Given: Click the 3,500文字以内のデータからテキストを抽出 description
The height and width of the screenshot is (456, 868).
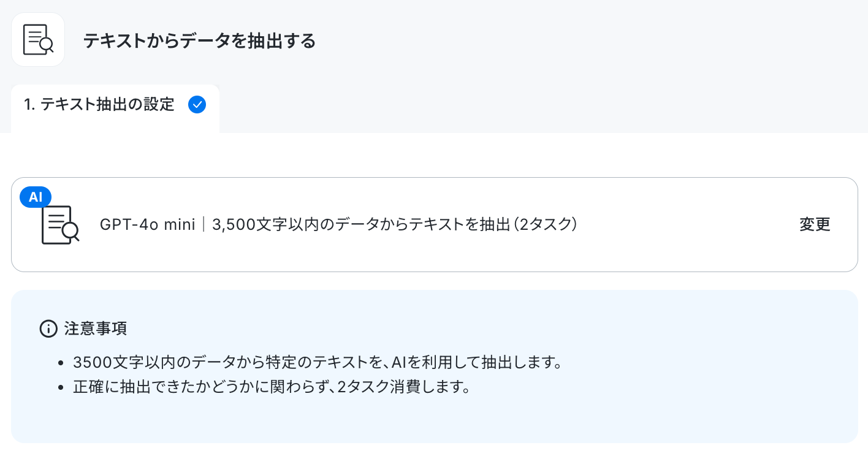Looking at the screenshot, I should pos(361,225).
